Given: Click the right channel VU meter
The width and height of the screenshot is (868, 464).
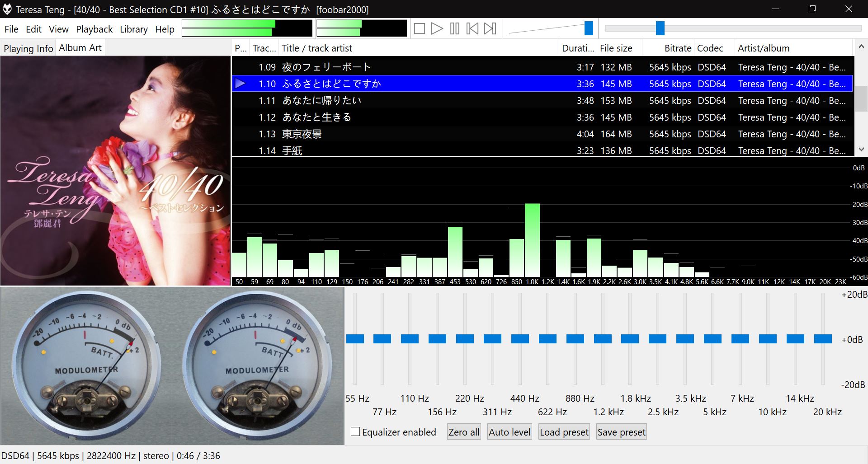Looking at the screenshot, I should 257,365.
